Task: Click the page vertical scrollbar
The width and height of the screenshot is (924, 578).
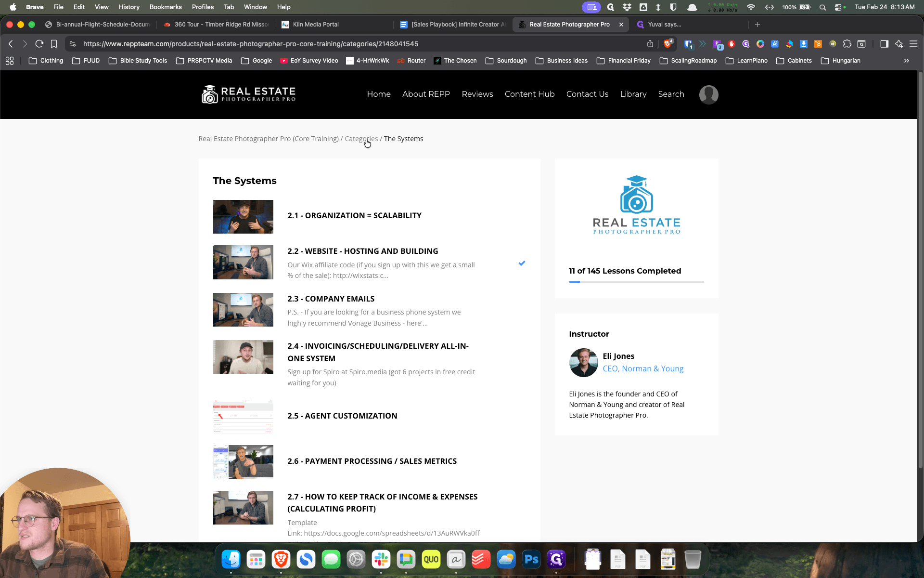Action: pos(920,270)
